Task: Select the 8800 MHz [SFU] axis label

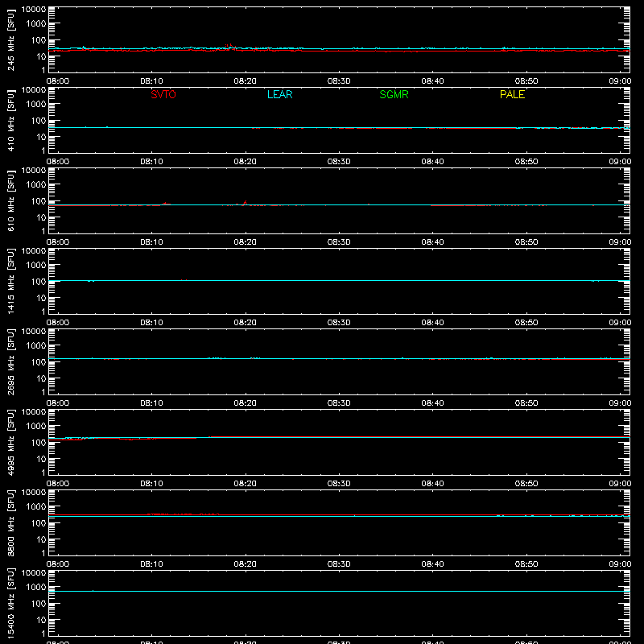Action: 10,522
